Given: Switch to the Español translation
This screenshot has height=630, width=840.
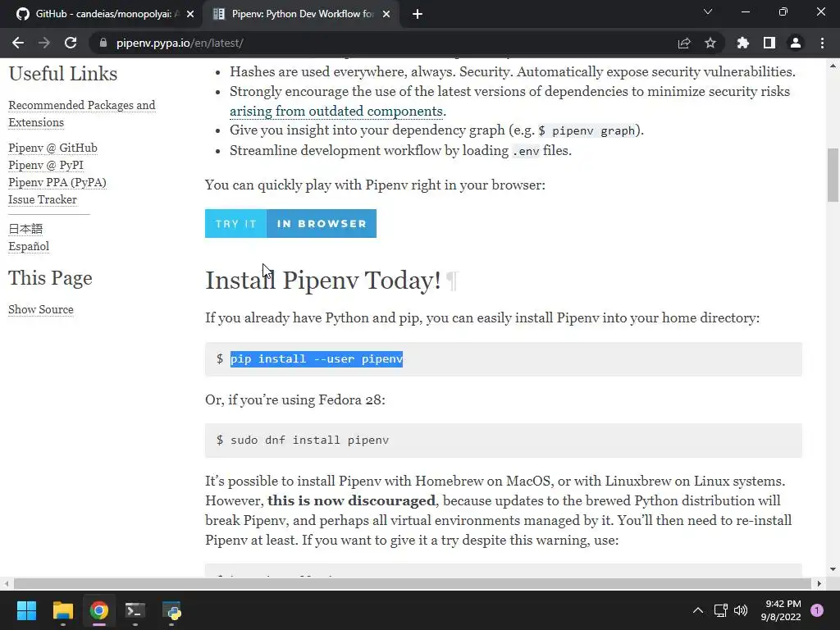Looking at the screenshot, I should click(x=29, y=246).
